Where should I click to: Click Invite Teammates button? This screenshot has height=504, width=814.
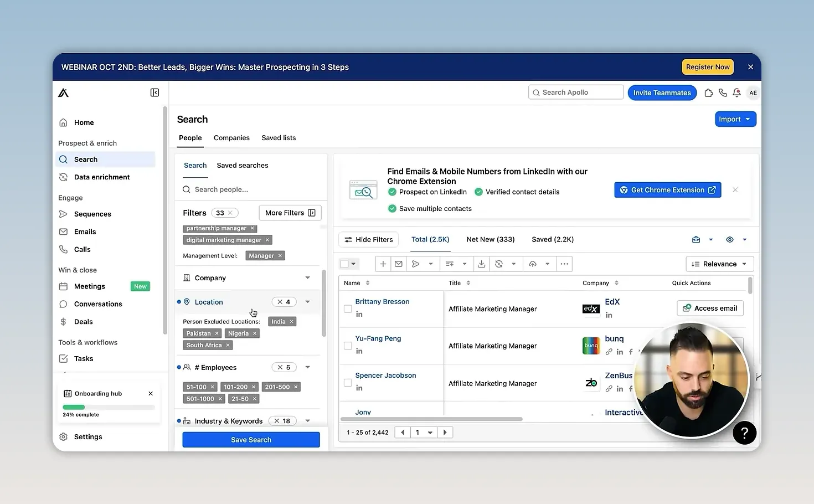[662, 93]
